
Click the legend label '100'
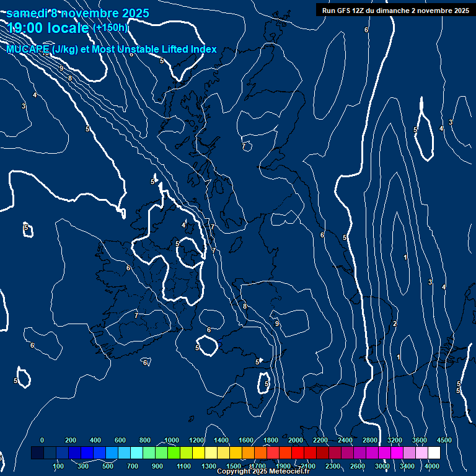click(58, 466)
